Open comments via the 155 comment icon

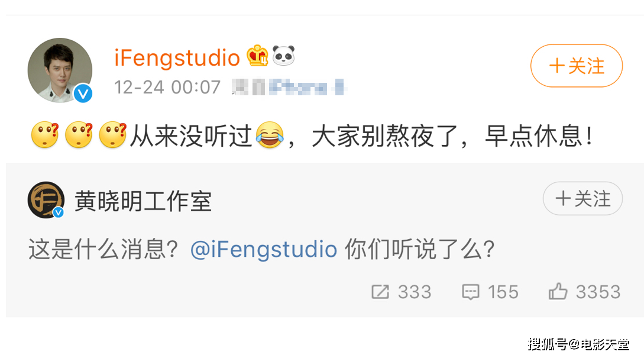coord(471,292)
